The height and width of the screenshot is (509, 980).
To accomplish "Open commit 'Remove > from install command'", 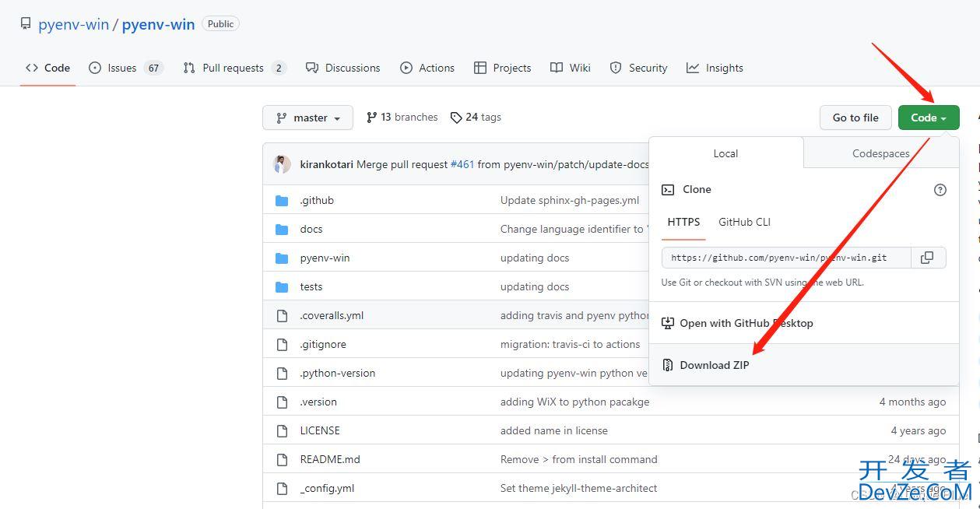I will pyautogui.click(x=579, y=459).
